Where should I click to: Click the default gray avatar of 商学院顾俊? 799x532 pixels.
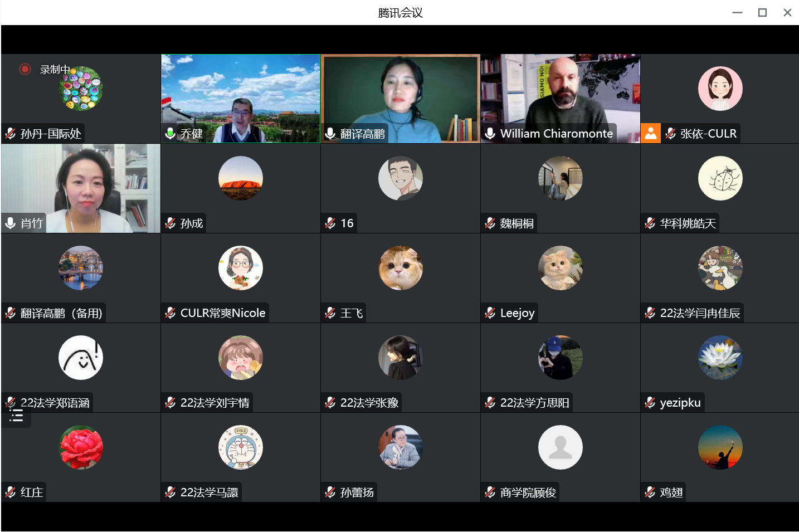[560, 447]
